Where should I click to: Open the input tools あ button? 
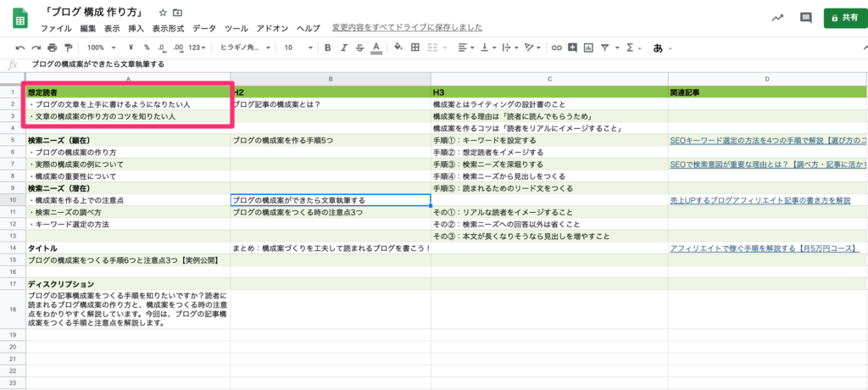(658, 48)
